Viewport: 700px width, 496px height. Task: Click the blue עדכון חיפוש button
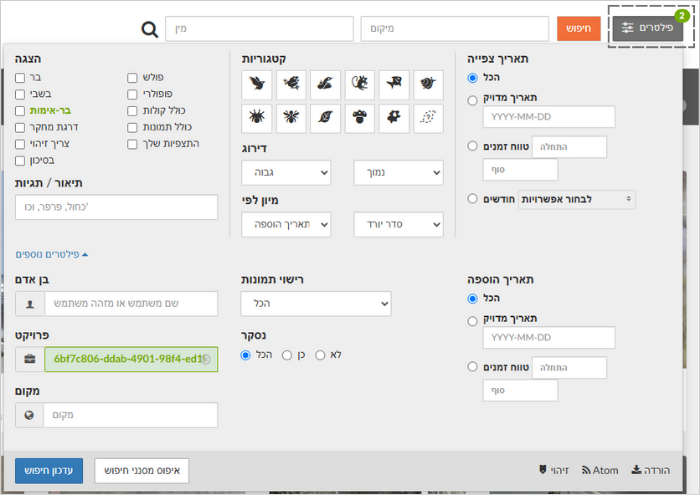(49, 471)
